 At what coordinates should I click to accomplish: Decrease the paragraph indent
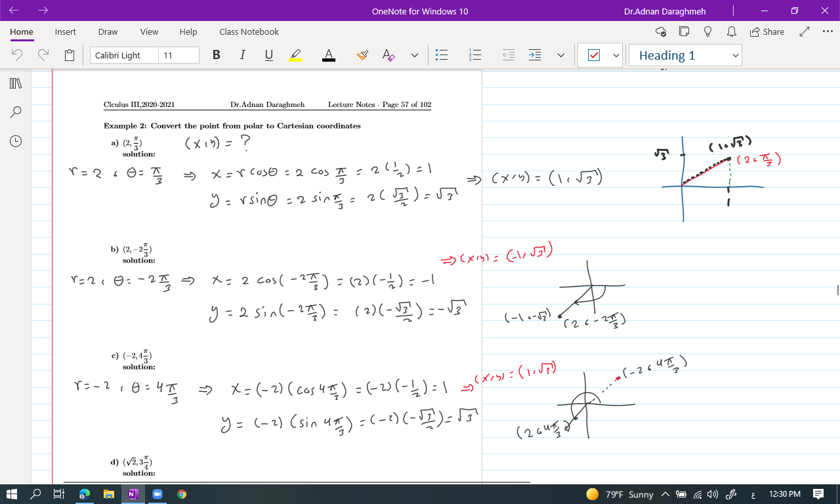click(x=509, y=55)
